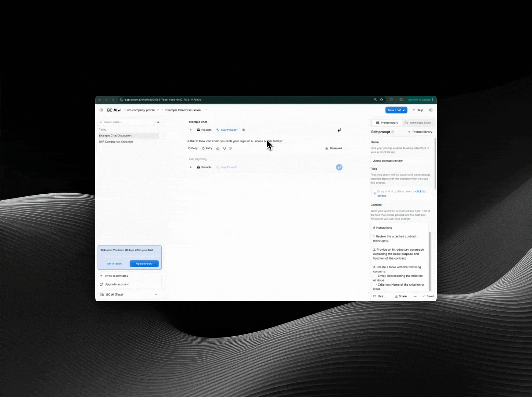Toggle the left sidebar panel icon
This screenshot has width=532, height=397.
pyautogui.click(x=101, y=110)
